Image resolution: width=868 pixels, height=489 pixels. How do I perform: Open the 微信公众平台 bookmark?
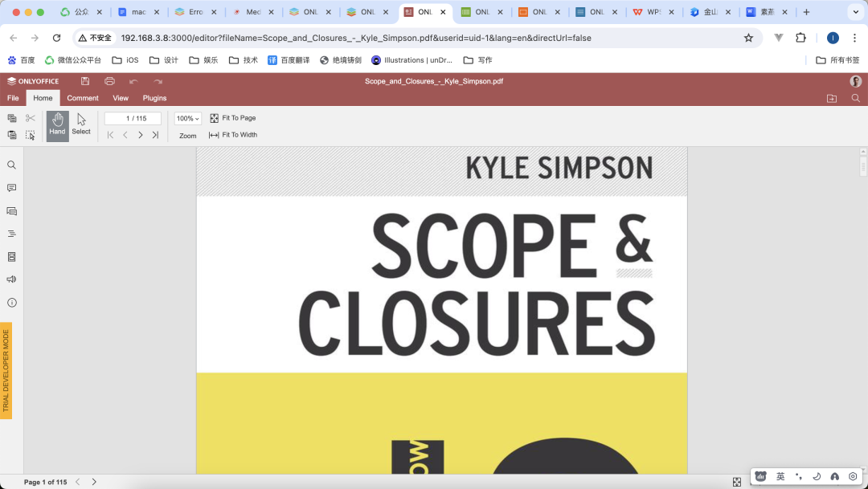73,60
